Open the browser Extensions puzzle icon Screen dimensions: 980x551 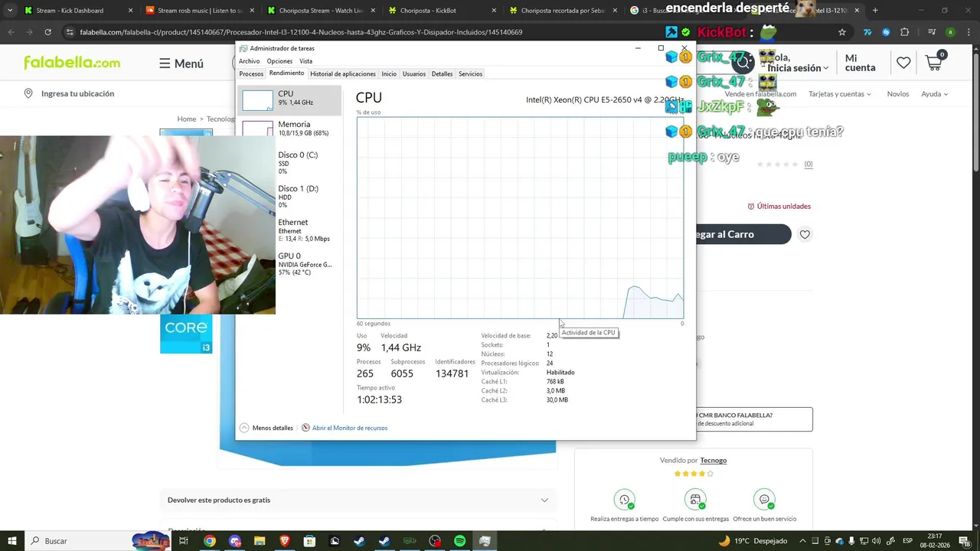[x=905, y=32]
